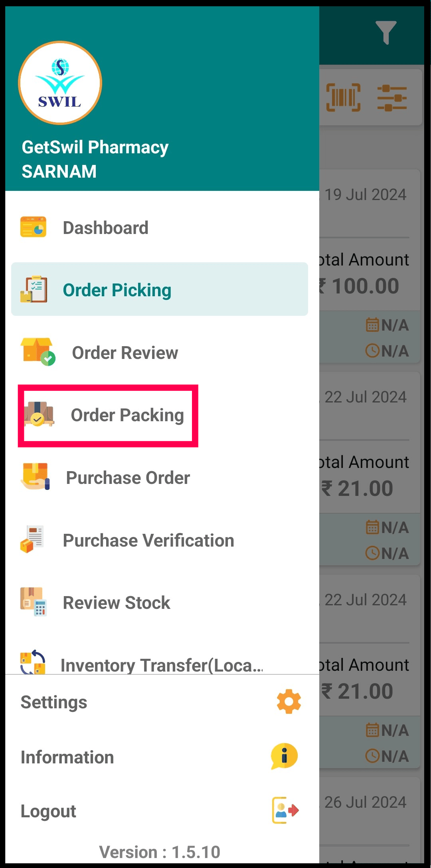Tap the SWIL logo avatar
431x868 pixels.
pyautogui.click(x=60, y=83)
